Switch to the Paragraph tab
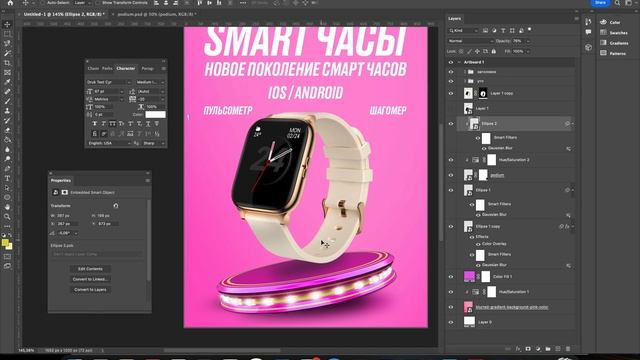Image resolution: width=640 pixels, height=360 pixels. [147, 69]
